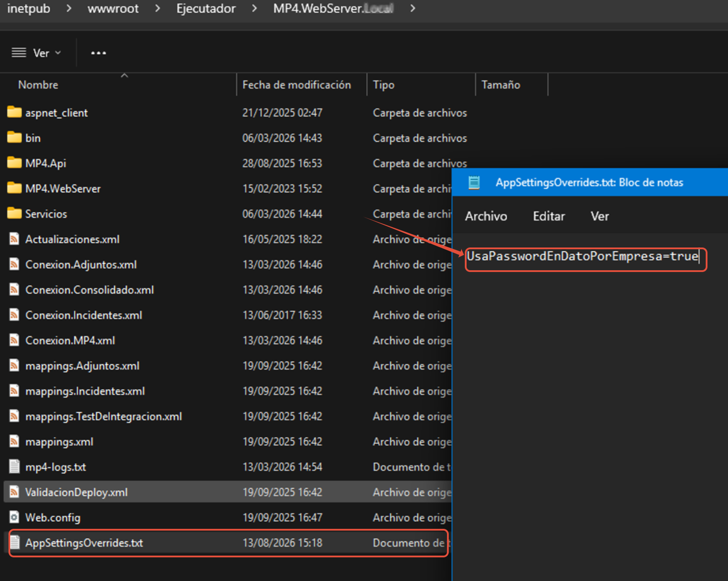
Task: Click the date 28/08/2025 16:53
Action: coord(282,164)
